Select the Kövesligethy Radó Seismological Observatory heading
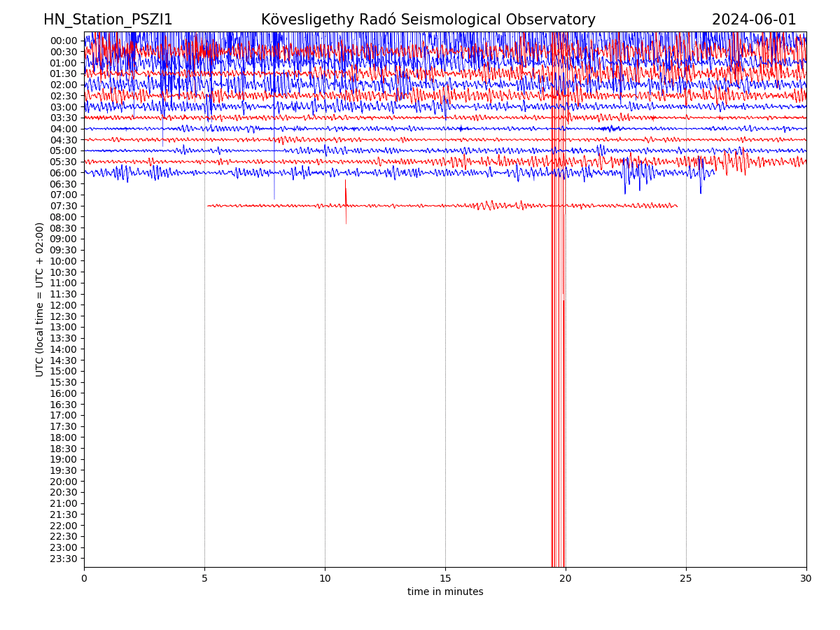This screenshot has height=630, width=840. (428, 20)
